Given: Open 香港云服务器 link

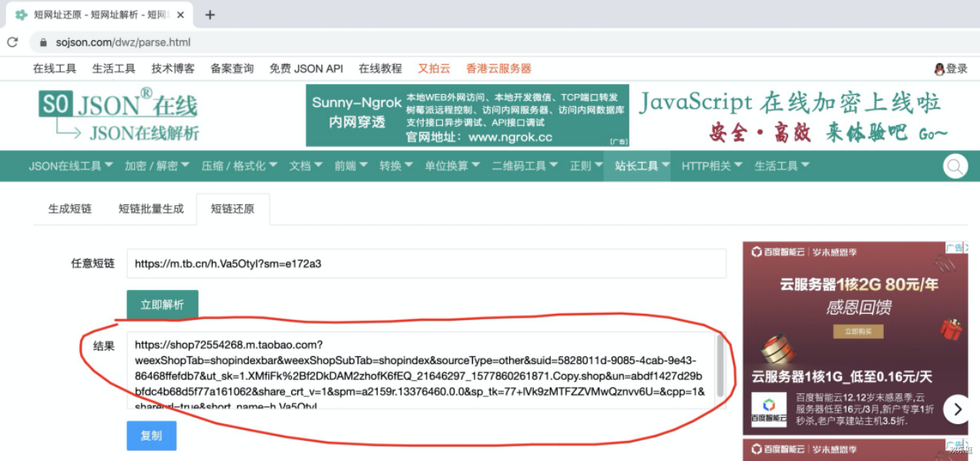Looking at the screenshot, I should 498,69.
